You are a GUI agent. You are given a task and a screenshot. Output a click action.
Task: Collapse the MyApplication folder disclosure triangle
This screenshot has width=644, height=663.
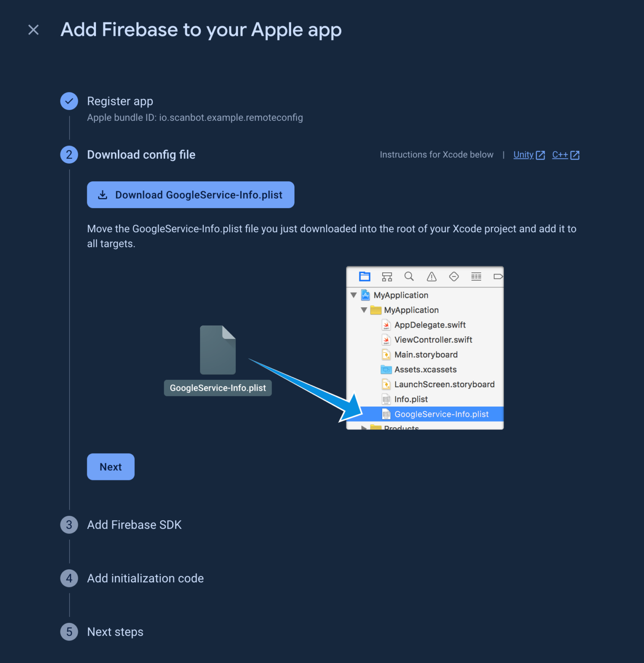(364, 310)
